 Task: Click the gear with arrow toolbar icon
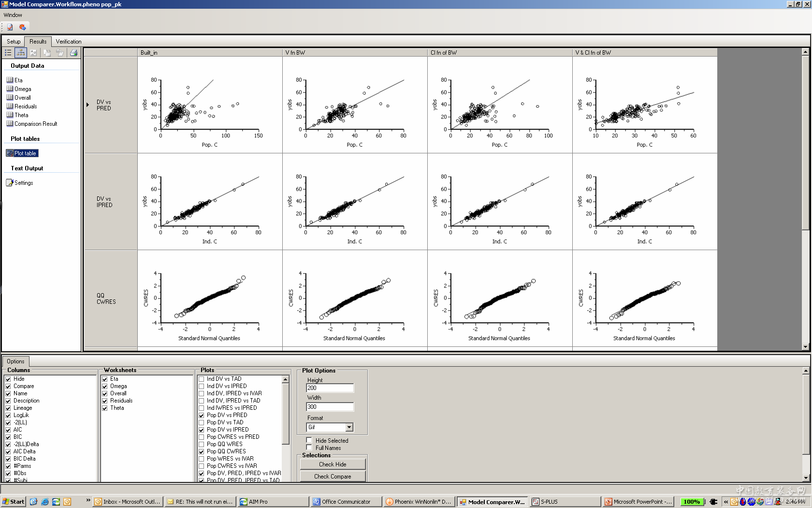tap(22, 27)
